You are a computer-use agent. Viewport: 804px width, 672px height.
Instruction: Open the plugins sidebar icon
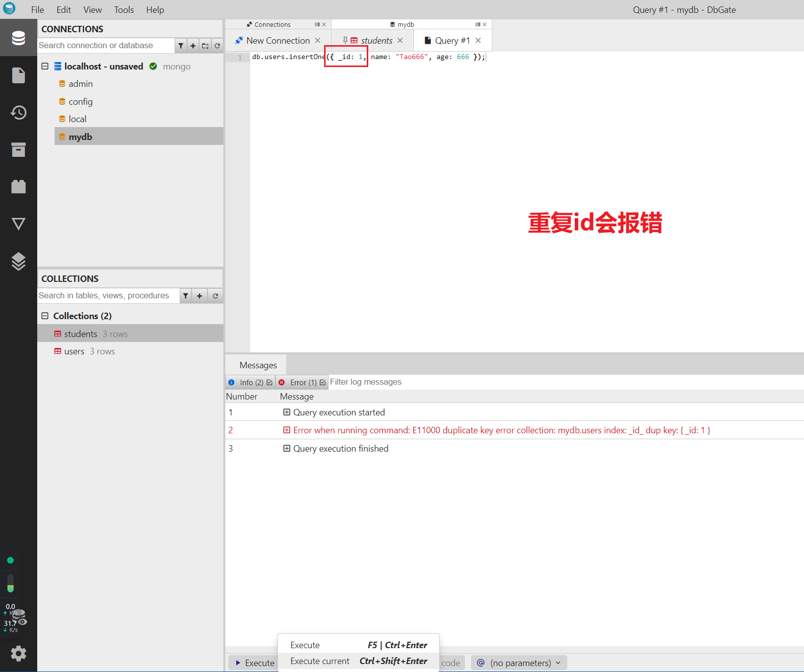coord(18,187)
